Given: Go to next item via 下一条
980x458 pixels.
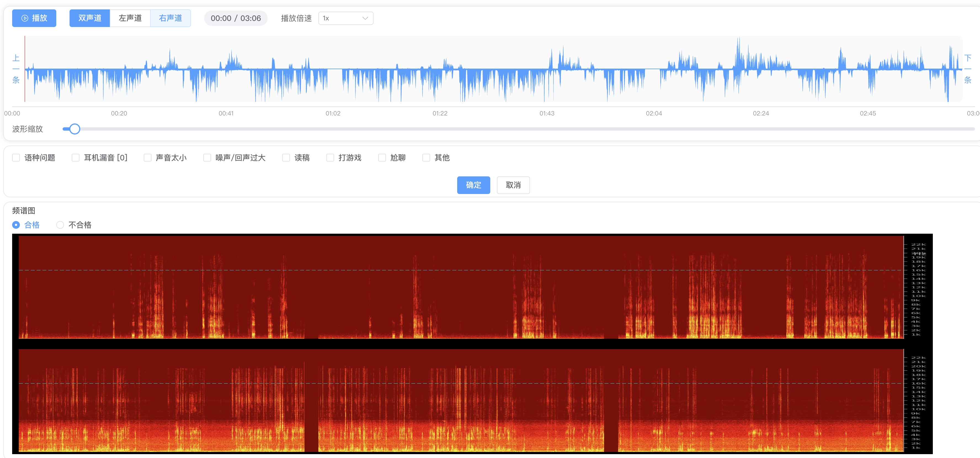Looking at the screenshot, I should point(968,69).
